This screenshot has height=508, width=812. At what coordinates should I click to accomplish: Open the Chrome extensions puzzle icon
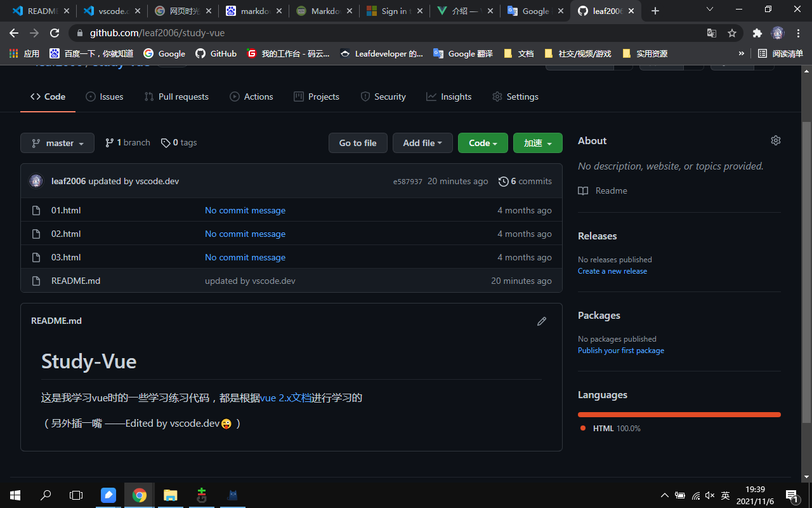[757, 33]
